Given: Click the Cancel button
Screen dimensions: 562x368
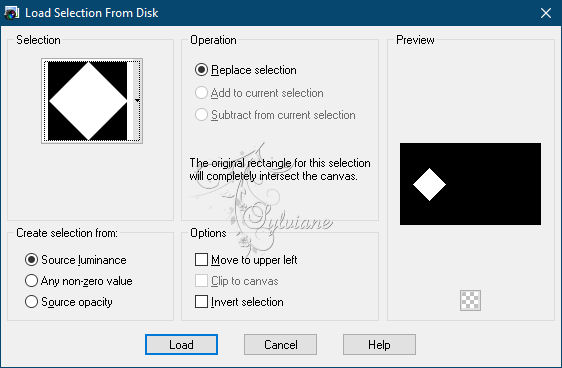Looking at the screenshot, I should [x=281, y=345].
